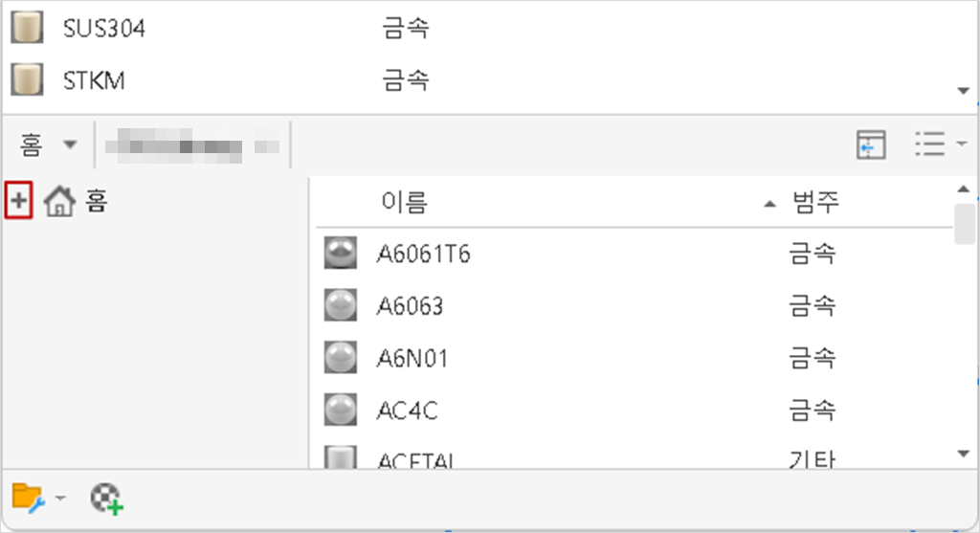Open the manage library folder icon
Viewport: 980px width, 533px height.
28,498
